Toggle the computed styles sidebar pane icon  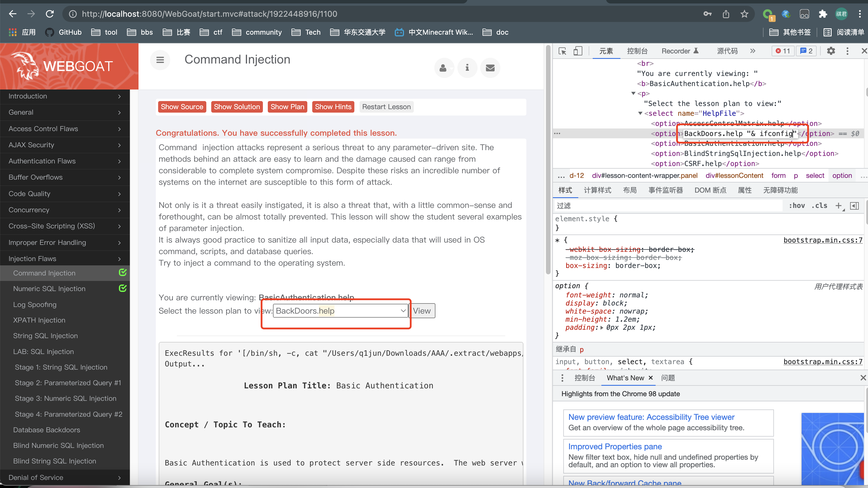(854, 206)
